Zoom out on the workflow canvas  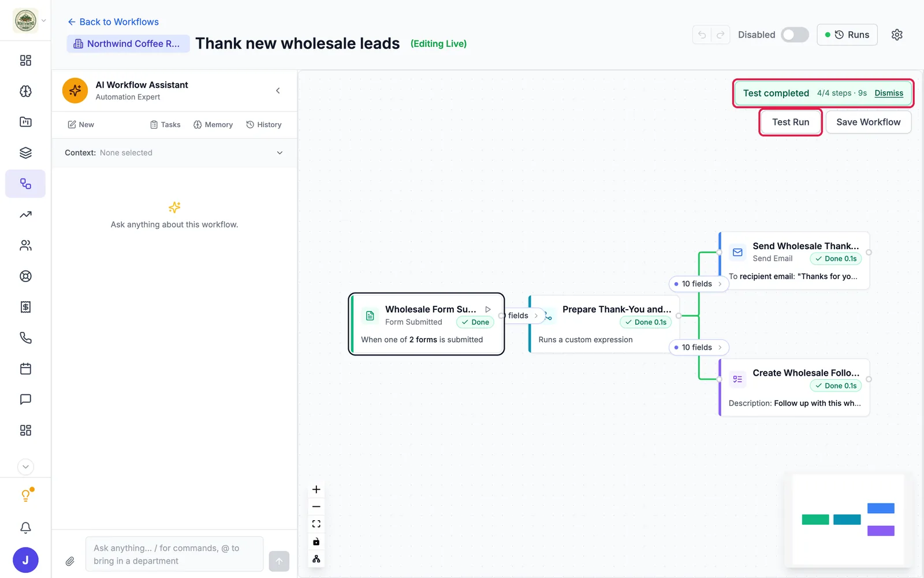point(316,507)
